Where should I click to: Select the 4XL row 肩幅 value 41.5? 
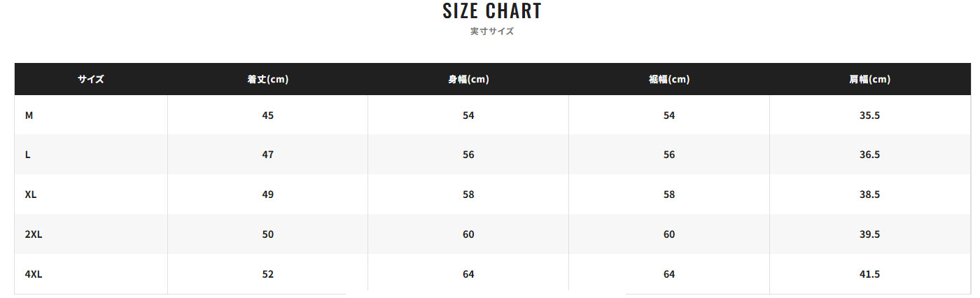click(x=869, y=274)
